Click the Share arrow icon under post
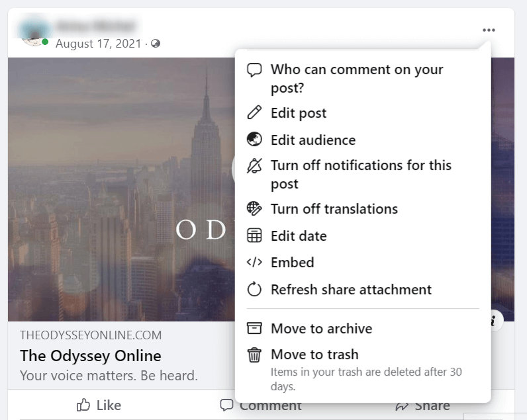Viewport: 527px width, 420px height. click(x=402, y=406)
